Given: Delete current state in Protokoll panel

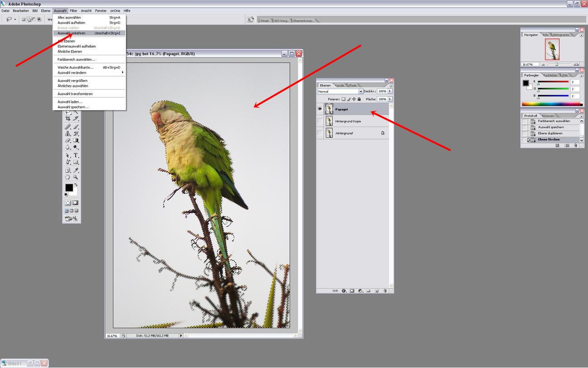Looking at the screenshot, I should pos(575,145).
